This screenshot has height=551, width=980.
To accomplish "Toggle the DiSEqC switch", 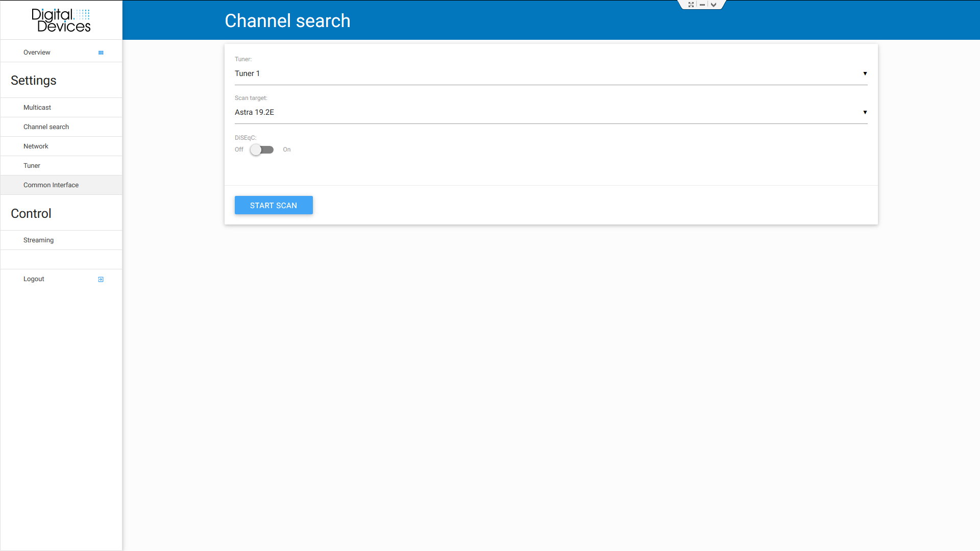I will [262, 149].
